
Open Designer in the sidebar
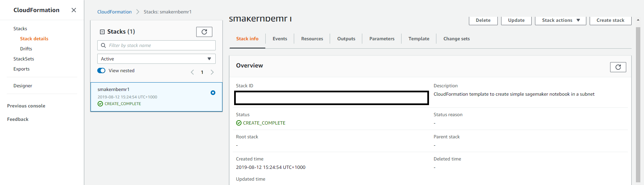tap(23, 86)
